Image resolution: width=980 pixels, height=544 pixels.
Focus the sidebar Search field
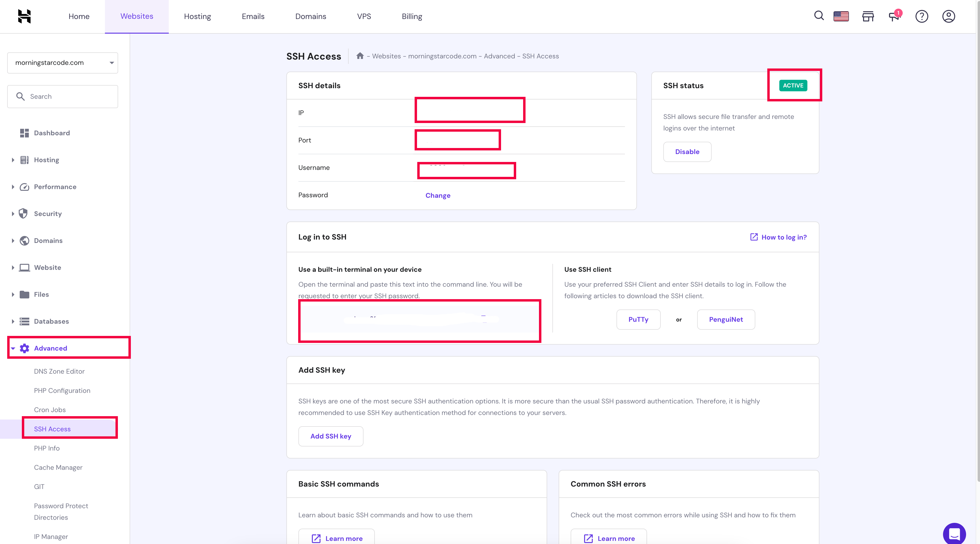63,96
